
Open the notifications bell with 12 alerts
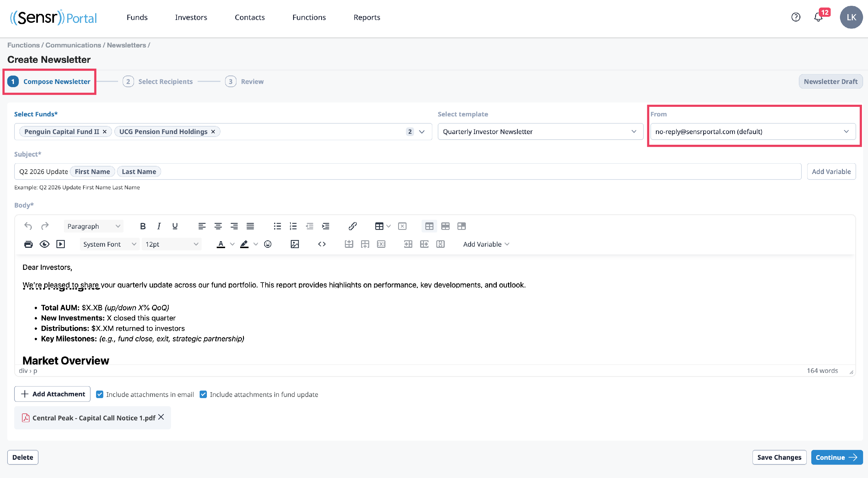point(819,17)
